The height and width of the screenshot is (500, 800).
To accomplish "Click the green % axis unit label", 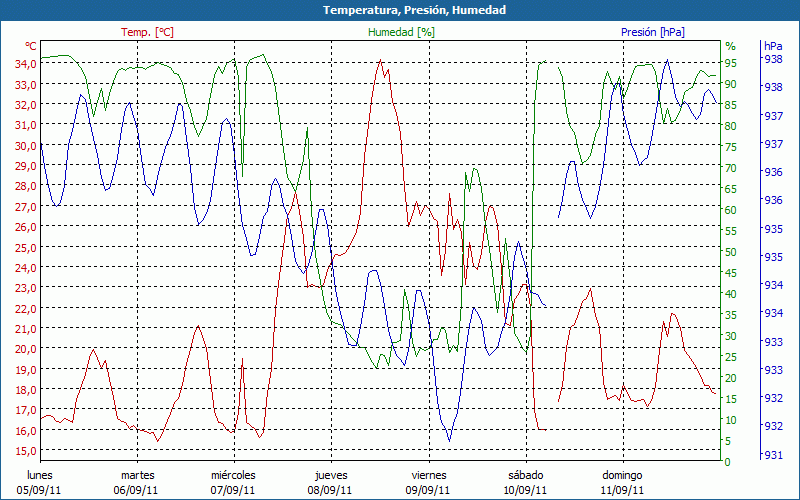I will tap(730, 46).
